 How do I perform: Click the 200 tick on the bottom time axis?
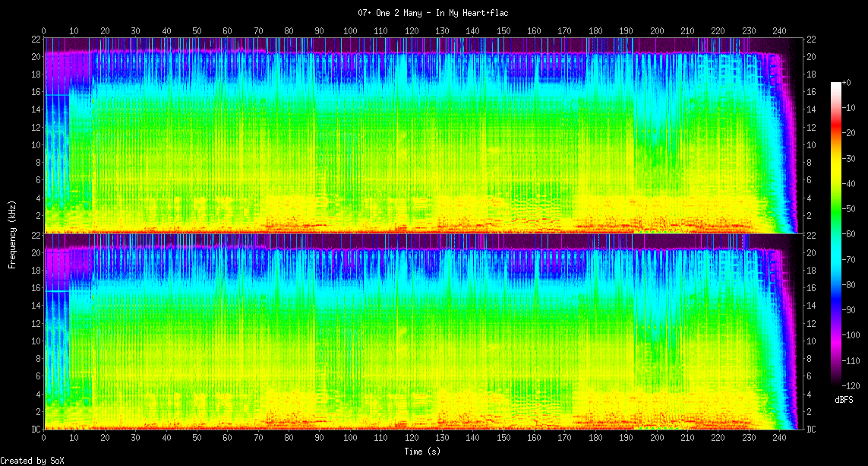(x=657, y=438)
